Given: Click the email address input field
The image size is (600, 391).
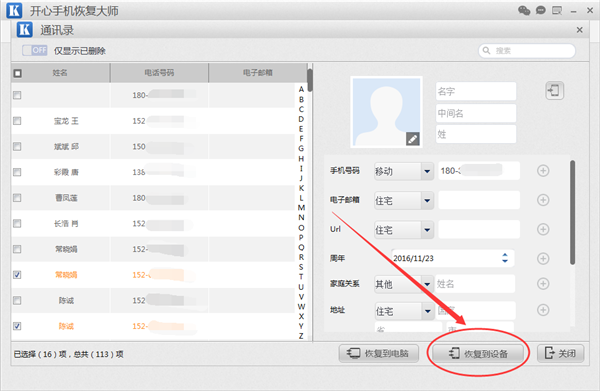Looking at the screenshot, I should click(479, 200).
